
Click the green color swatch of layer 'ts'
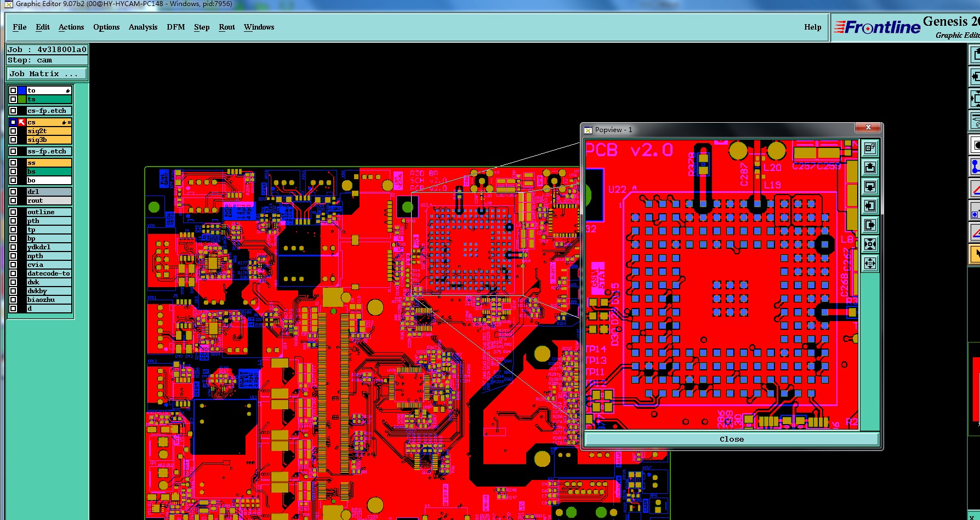click(22, 99)
